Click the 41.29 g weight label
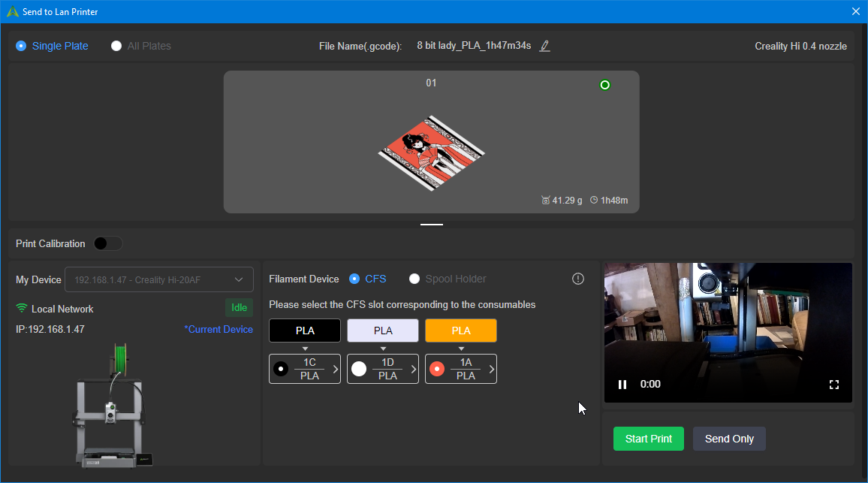The height and width of the screenshot is (483, 868). coord(562,201)
